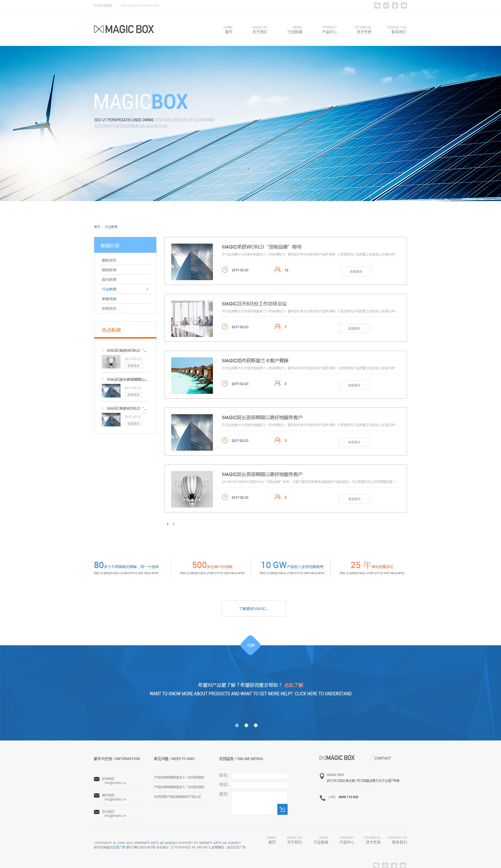Select the first carousel dot indicator

pyautogui.click(x=237, y=725)
